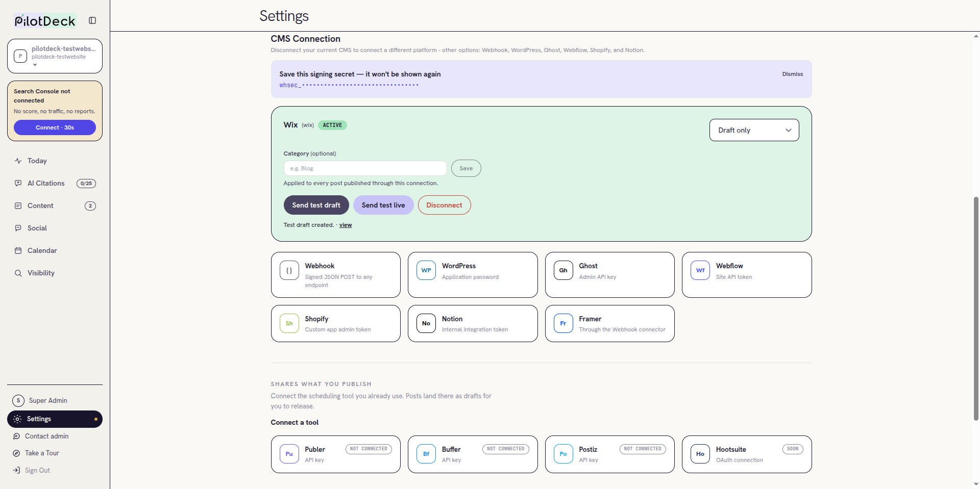Disconnect the Wix connection
Viewport: 980px width, 489px height.
(x=444, y=205)
